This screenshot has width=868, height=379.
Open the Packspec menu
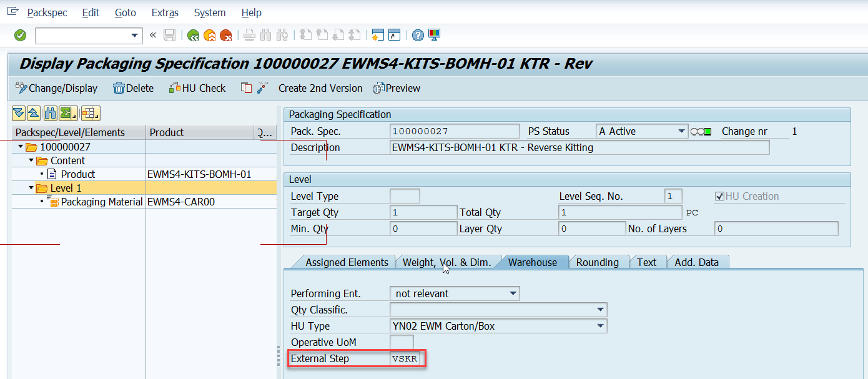point(47,12)
